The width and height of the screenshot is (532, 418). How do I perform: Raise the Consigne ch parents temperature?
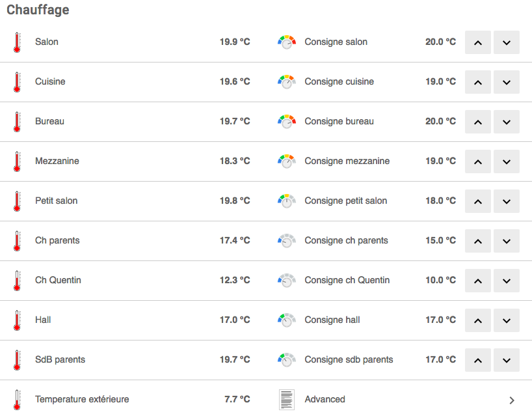click(478, 241)
